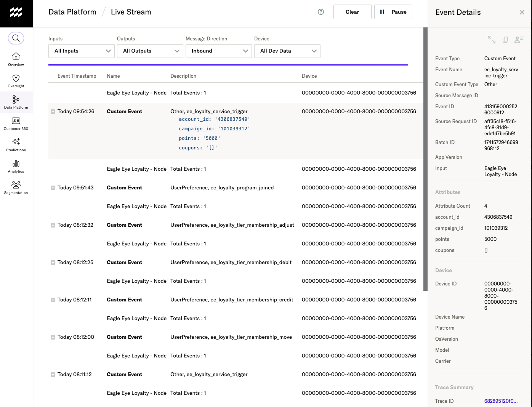This screenshot has height=407, width=532.
Task: Open the Trace ID link
Action: pyautogui.click(x=501, y=401)
